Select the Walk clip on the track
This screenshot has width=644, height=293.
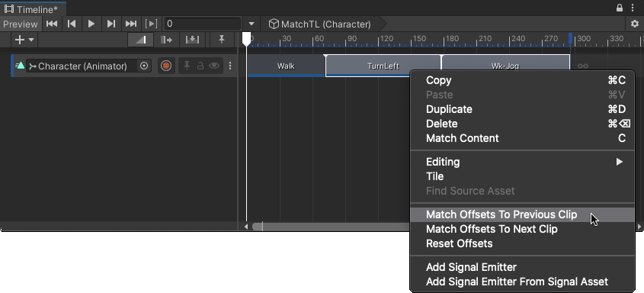(286, 66)
